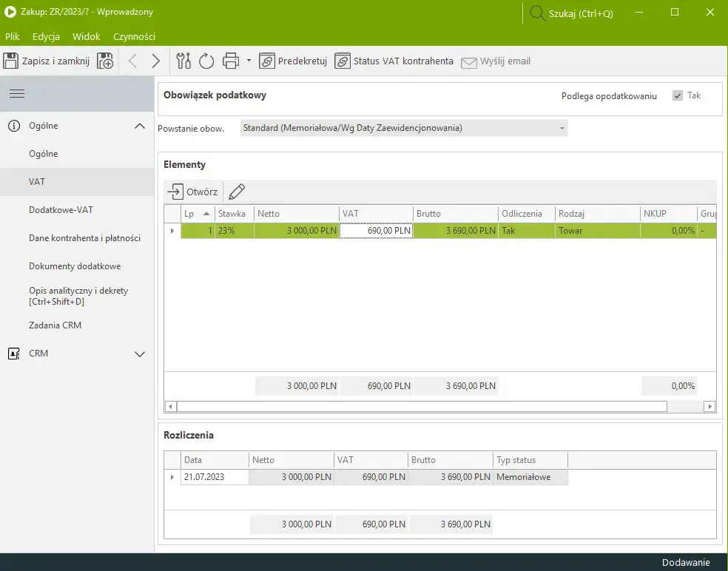Open the tools wrench icon in toolbar
728x571 pixels.
[184, 61]
